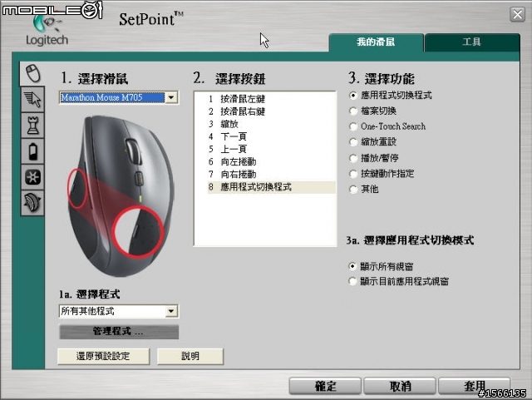
Task: Open the Marathon Mouse M705 dropdown
Action: (119, 98)
